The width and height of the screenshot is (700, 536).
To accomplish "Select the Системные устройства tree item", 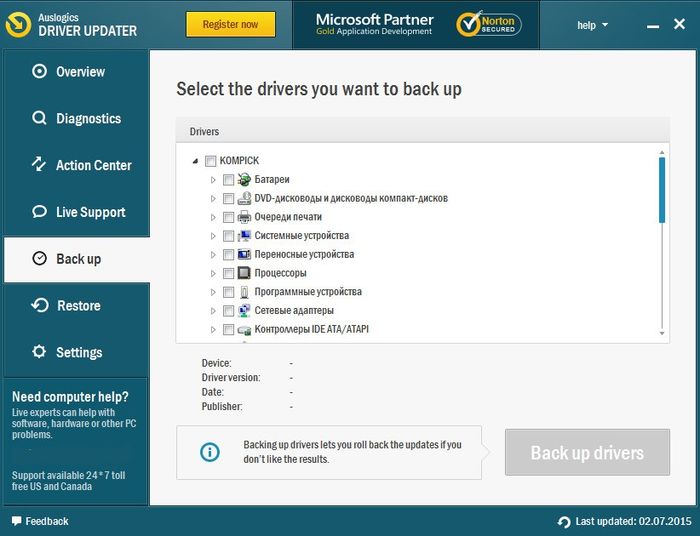I will 301,236.
